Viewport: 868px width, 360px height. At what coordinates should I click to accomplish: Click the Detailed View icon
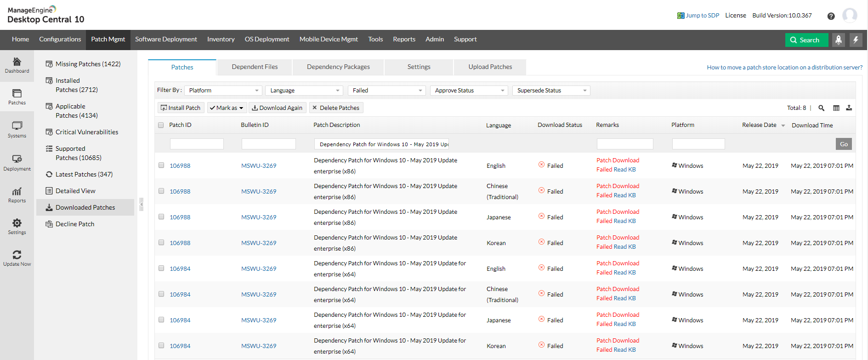coord(49,191)
